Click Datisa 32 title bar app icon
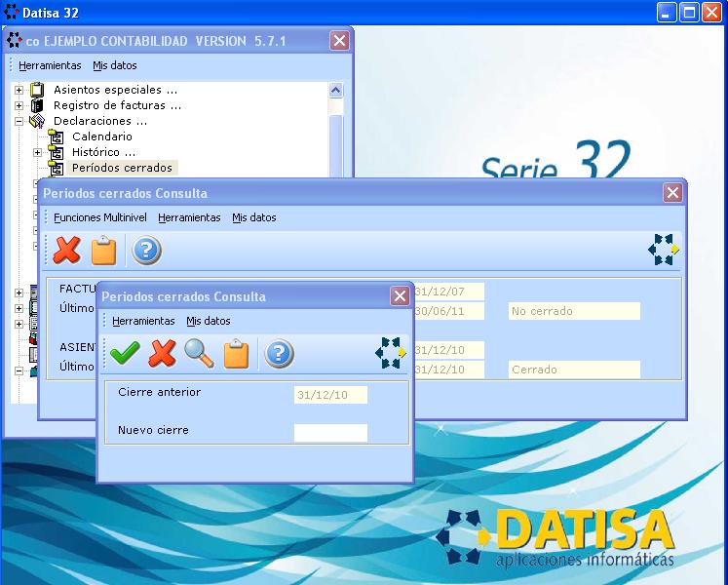This screenshot has height=585, width=728. click(x=11, y=12)
